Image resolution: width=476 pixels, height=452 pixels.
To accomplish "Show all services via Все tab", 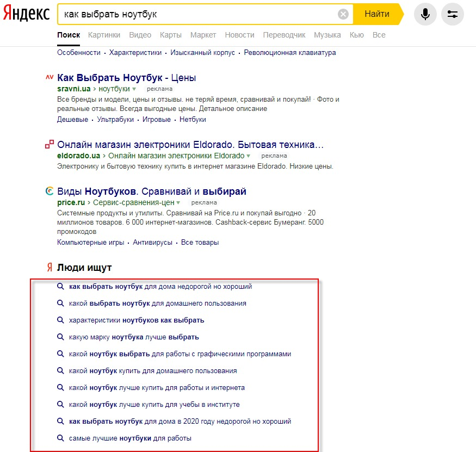I will [379, 35].
